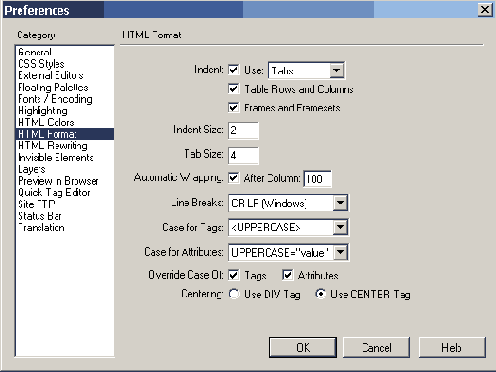Viewport: 496px width, 372px height.
Task: Select Status Bar category
Action: pos(65,216)
